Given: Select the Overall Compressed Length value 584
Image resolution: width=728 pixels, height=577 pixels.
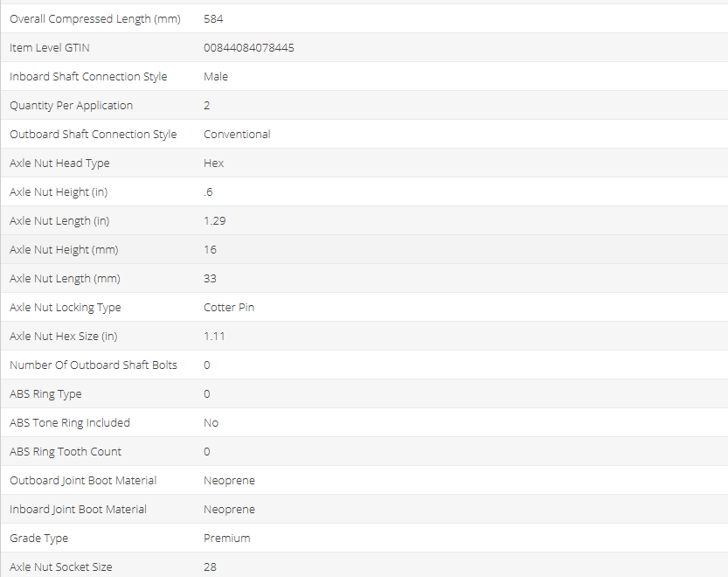Looking at the screenshot, I should click(213, 19).
